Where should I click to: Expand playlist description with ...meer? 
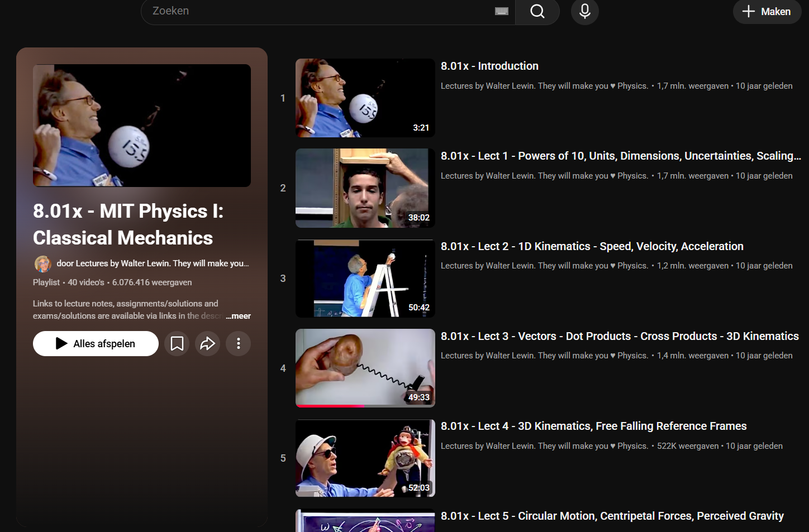239,316
